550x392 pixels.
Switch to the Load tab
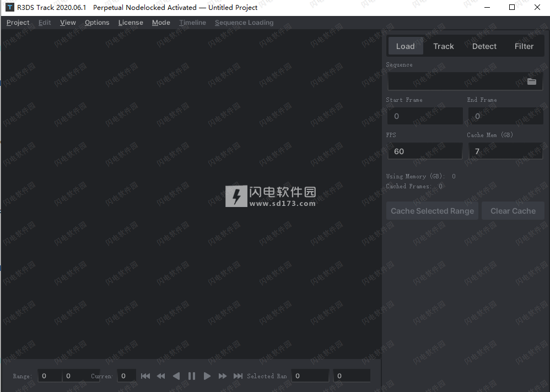coord(406,46)
